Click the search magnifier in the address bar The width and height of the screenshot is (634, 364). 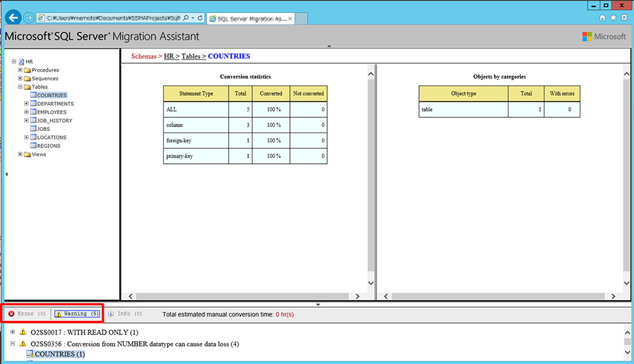[185, 18]
